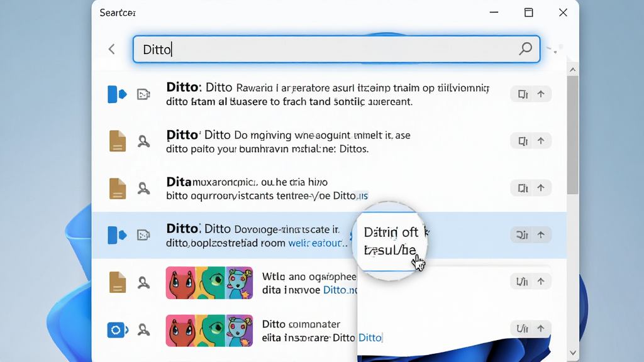Click the 'welir eatour' link in the highlighted row
Image resolution: width=644 pixels, height=362 pixels.
(317, 243)
